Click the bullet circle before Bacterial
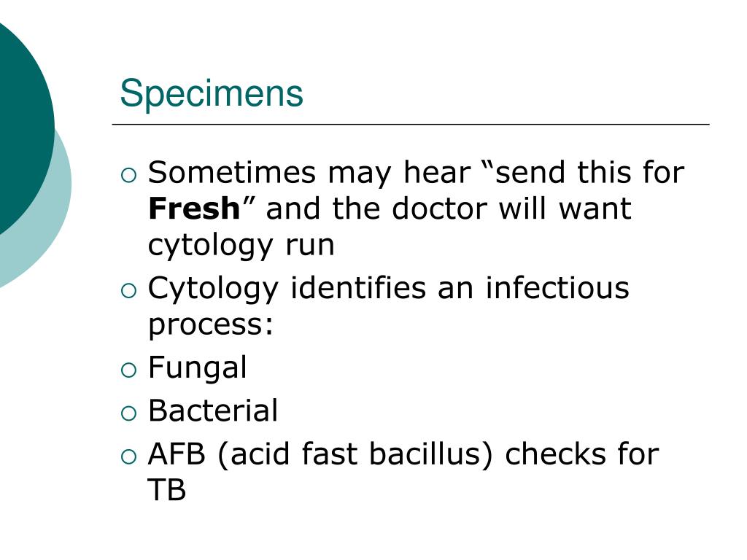This screenshot has width=747, height=560. point(128,413)
